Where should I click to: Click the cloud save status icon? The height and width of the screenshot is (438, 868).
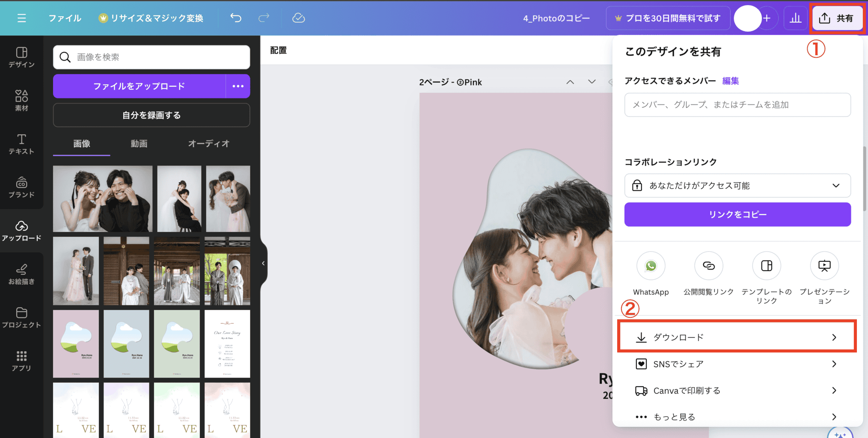(298, 18)
